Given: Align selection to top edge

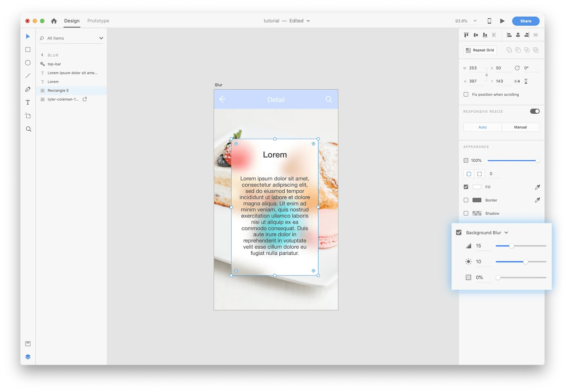Looking at the screenshot, I should point(466,35).
